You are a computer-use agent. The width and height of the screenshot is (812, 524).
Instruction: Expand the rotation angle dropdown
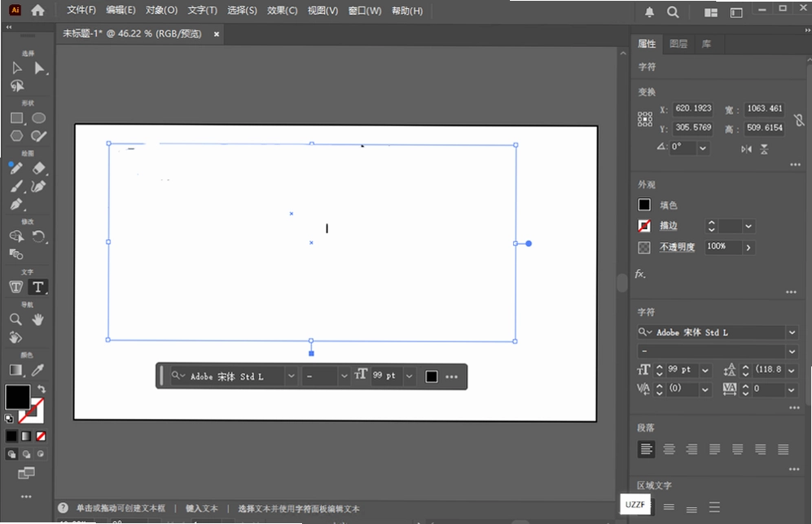[703, 148]
